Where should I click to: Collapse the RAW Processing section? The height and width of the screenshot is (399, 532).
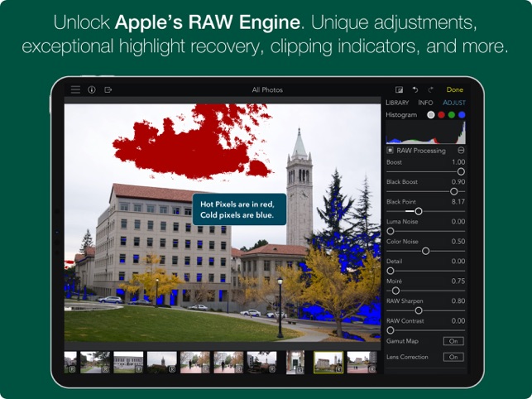pos(461,150)
